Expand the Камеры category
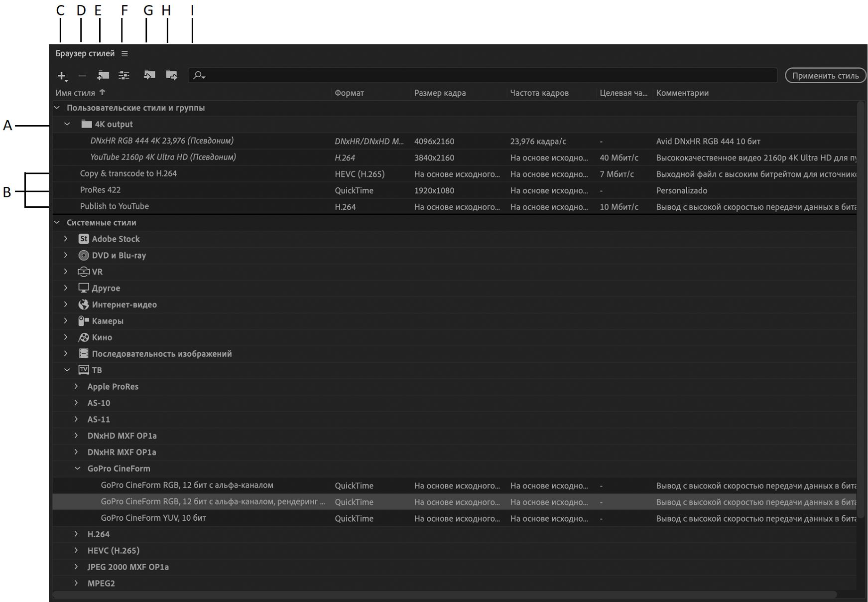The width and height of the screenshot is (868, 602). point(66,321)
